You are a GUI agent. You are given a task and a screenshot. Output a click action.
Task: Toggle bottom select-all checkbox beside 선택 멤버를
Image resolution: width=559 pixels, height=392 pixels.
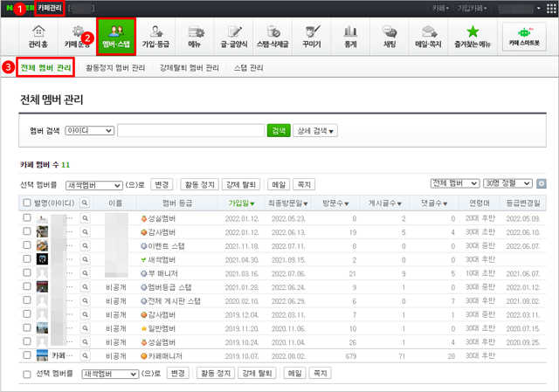[27, 375]
